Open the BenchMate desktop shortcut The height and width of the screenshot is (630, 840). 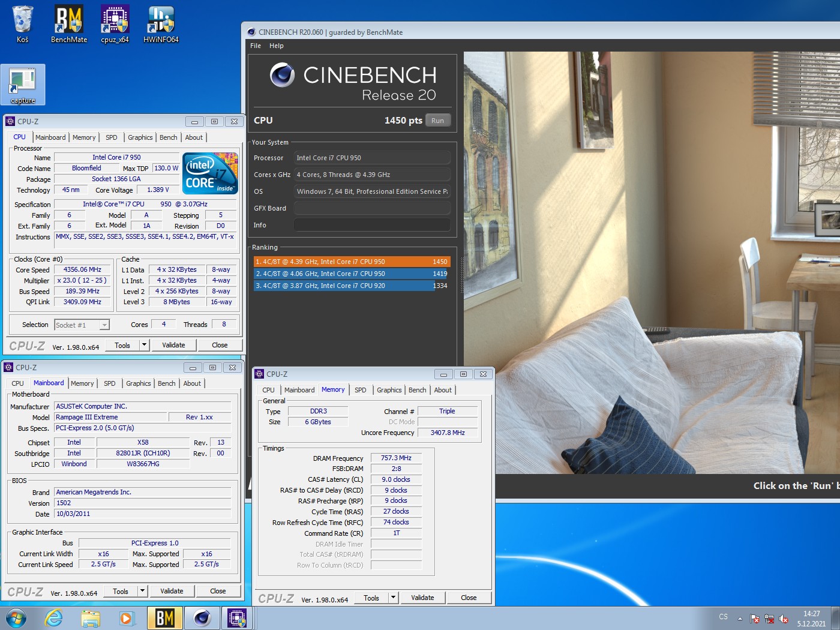(x=69, y=24)
